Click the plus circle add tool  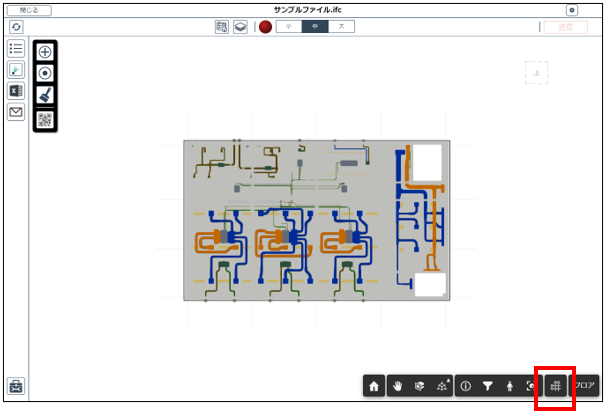(45, 51)
